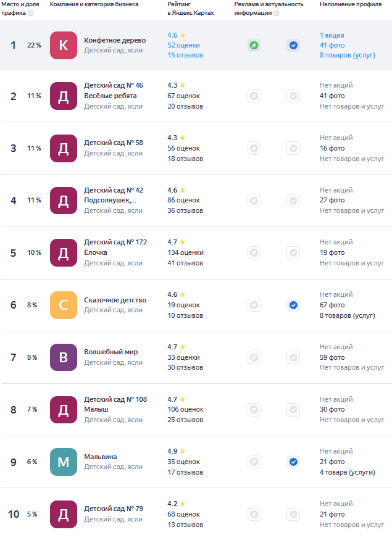The image size is (392, 540).
Task: Open the blue '41 фото' link of Конфетное дерево
Action: (332, 45)
